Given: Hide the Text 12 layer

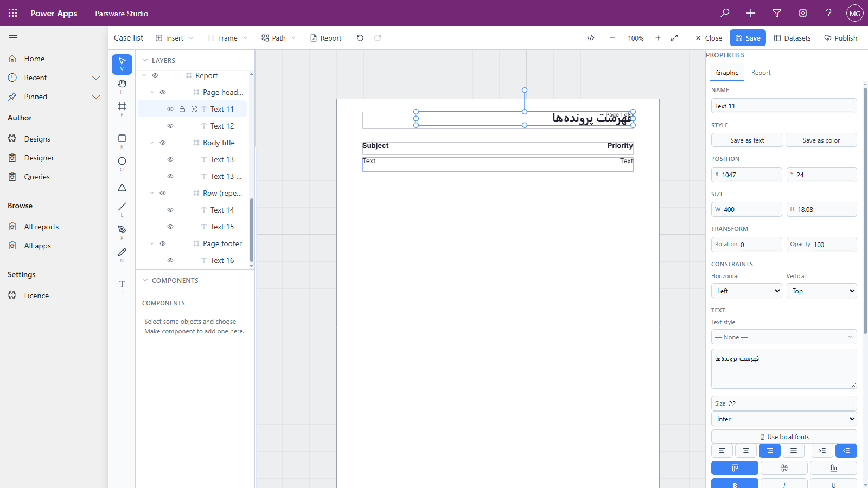Looking at the screenshot, I should pyautogui.click(x=170, y=126).
